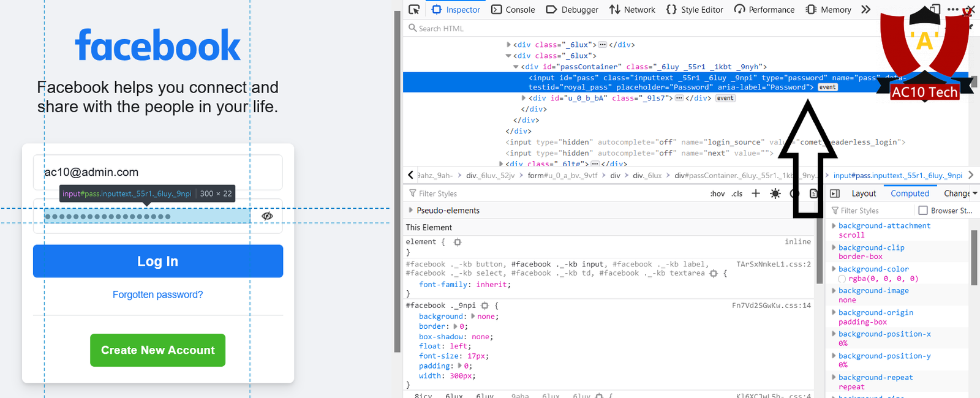
Task: Enable Browser Styles checkbox
Action: point(923,211)
